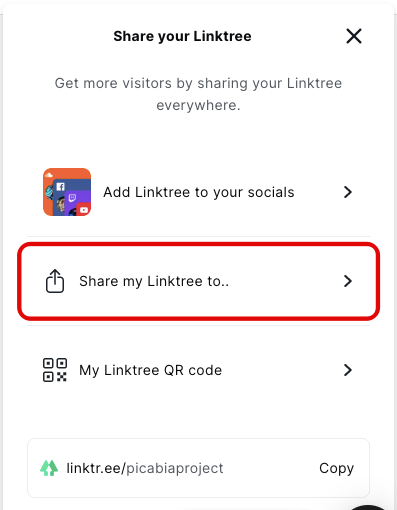Copy the Linktree URL

336,468
